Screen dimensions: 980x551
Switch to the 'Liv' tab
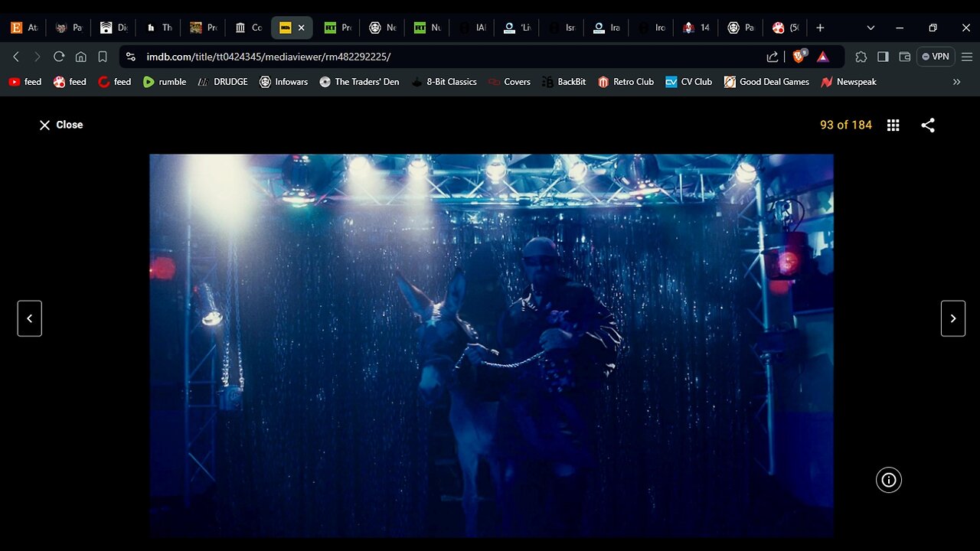tap(517, 28)
